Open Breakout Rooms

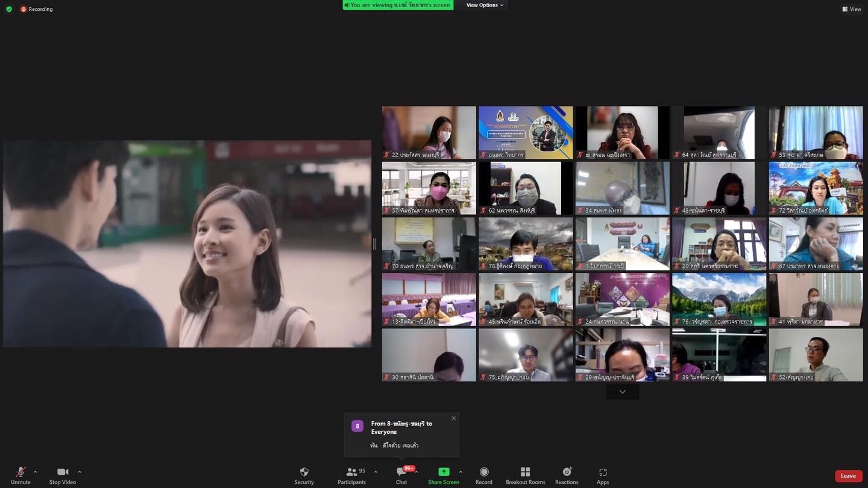click(x=526, y=475)
